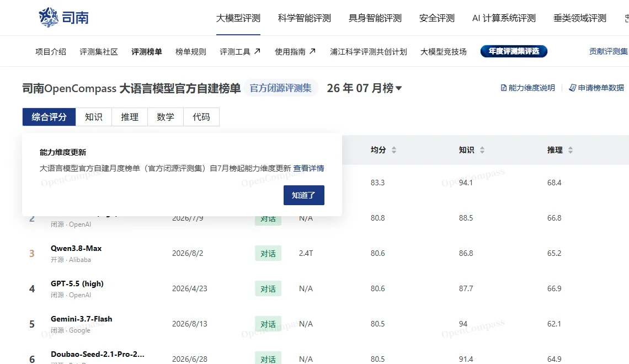
Task: Open 大模型竞技场 page
Action: point(443,51)
